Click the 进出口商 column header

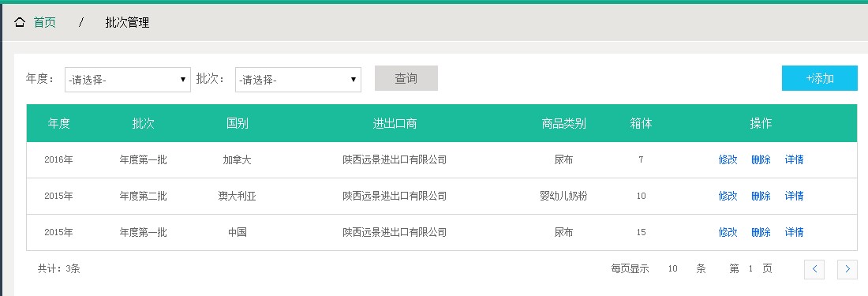click(395, 123)
